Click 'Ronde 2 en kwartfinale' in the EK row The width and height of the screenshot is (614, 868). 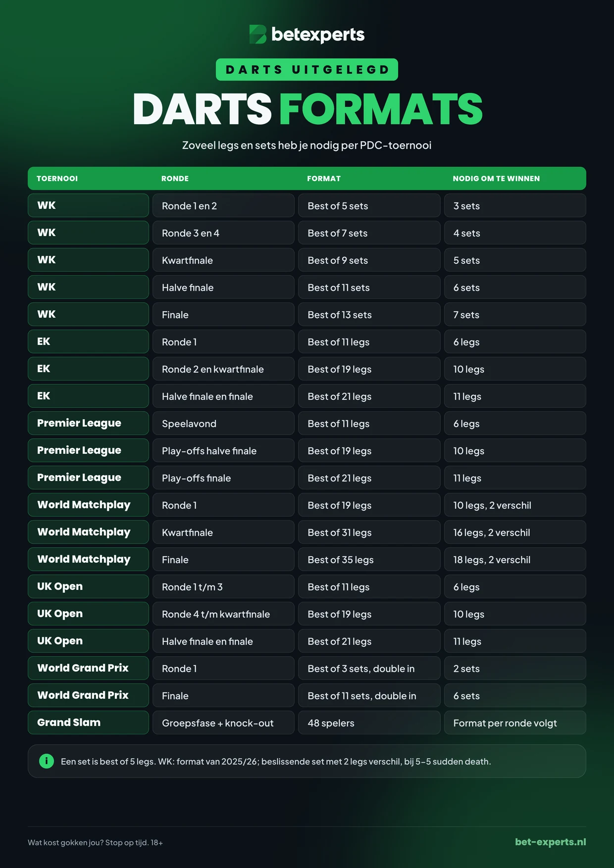pos(223,369)
